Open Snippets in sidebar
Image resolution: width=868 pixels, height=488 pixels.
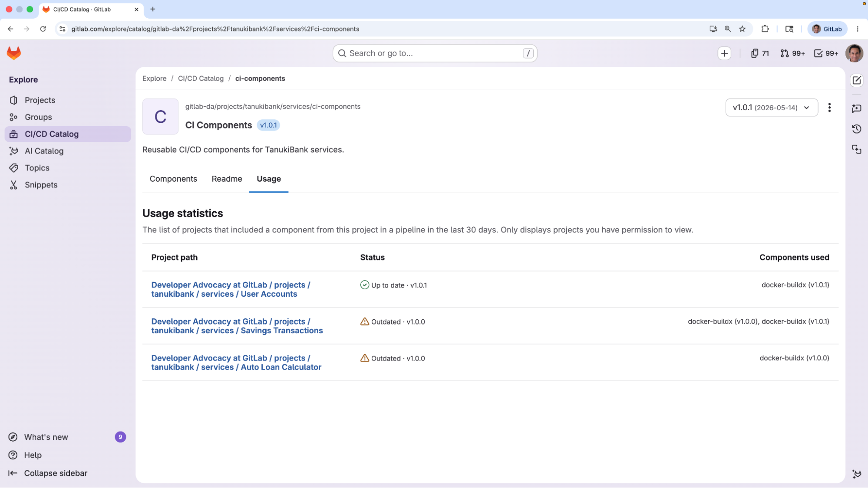coord(68,185)
